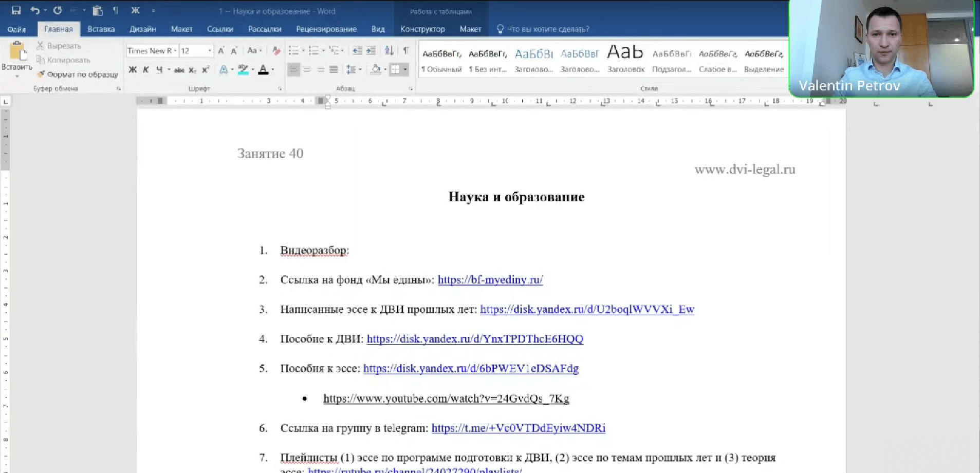Screen dimensions: 980x473
Task: Select the subscript icon
Action: [x=192, y=69]
